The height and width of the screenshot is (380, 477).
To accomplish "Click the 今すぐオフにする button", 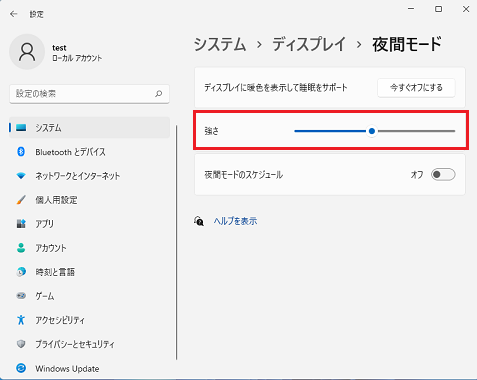I will [416, 88].
